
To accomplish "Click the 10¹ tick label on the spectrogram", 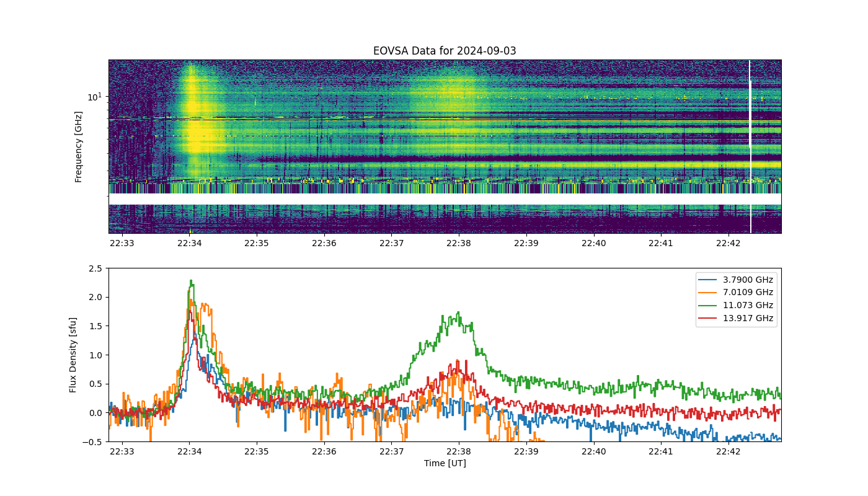I will tap(94, 96).
